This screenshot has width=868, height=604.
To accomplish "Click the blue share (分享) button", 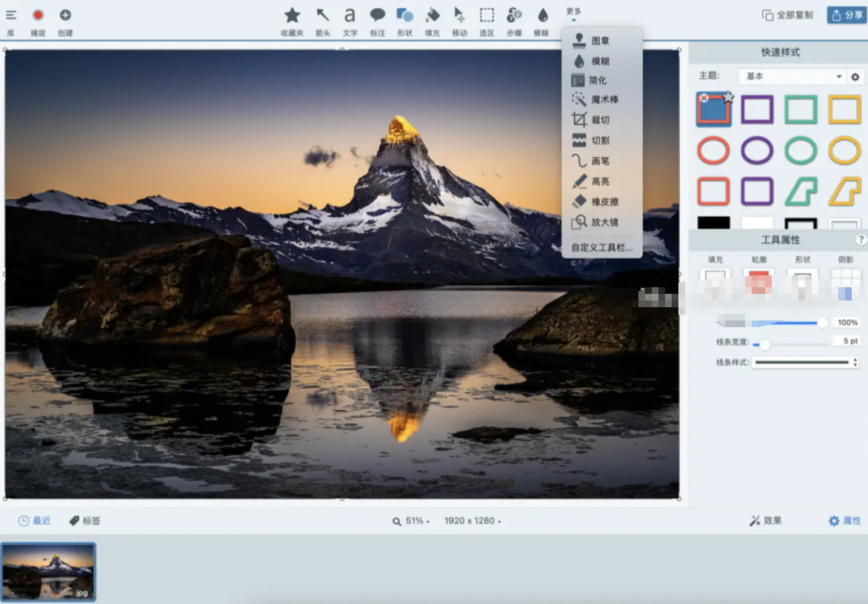I will (x=847, y=15).
